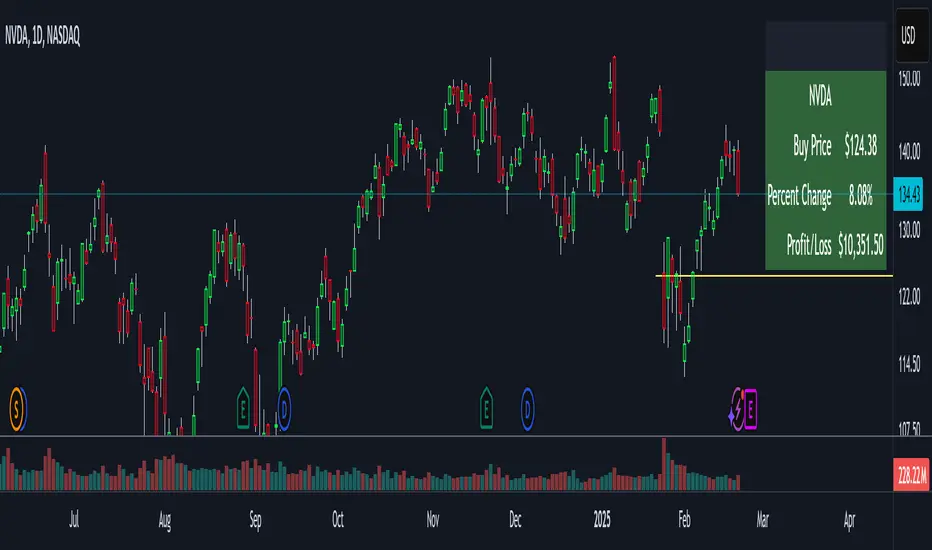Click the Nov label on the time axis
This screenshot has width=932, height=550.
[x=433, y=520]
